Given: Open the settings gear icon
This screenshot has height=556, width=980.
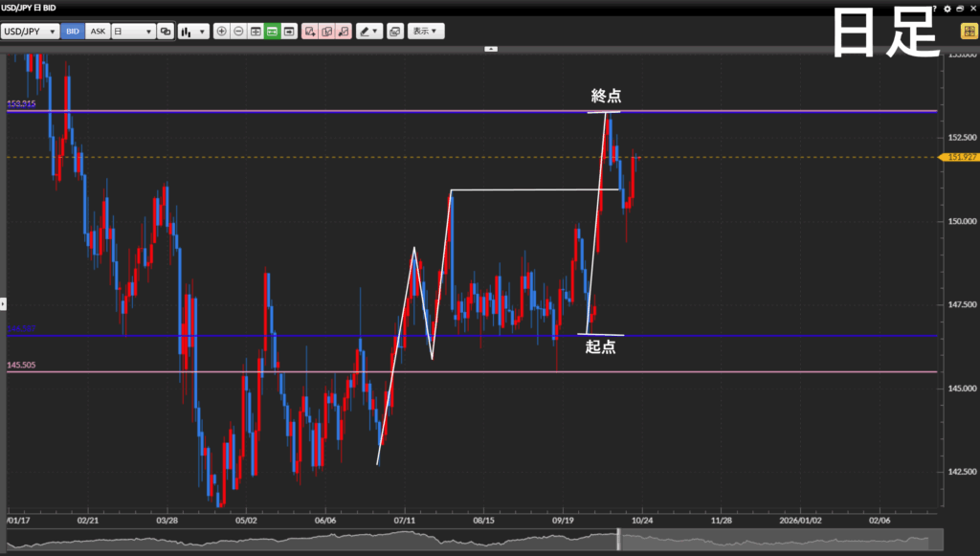Looking at the screenshot, I should point(947,8).
